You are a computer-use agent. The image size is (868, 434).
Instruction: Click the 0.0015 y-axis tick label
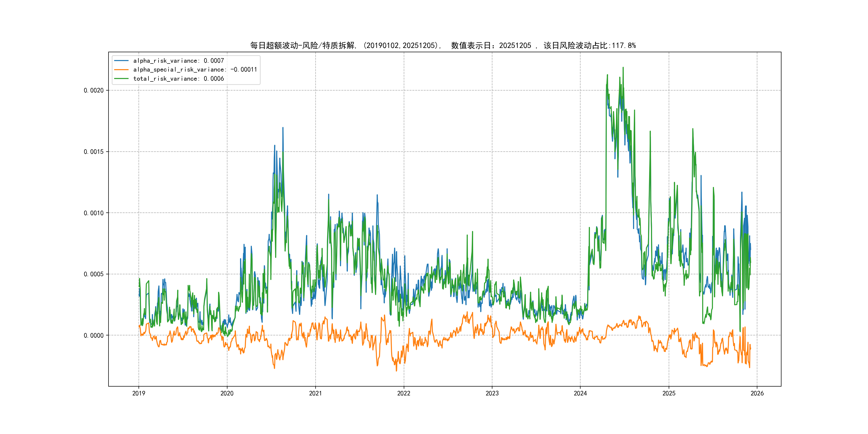[94, 152]
